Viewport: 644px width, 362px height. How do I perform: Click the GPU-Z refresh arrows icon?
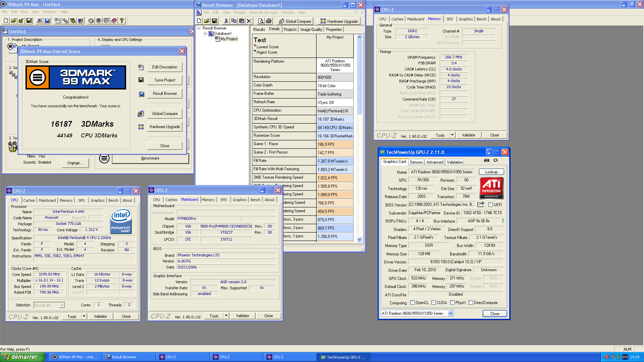495,161
